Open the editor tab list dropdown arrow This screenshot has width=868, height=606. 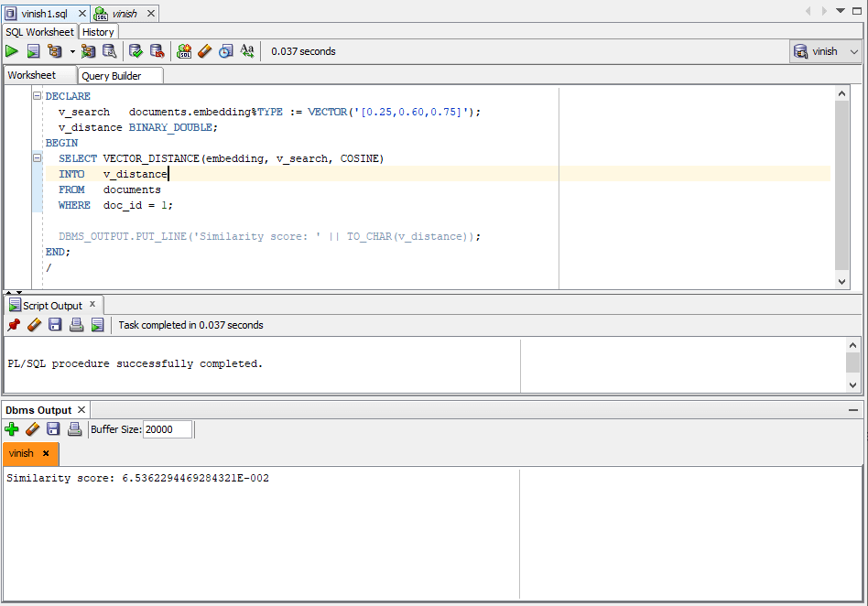(841, 11)
